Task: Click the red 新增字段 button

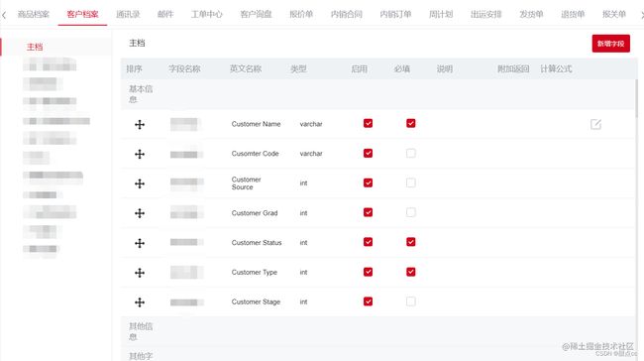Action: tap(610, 44)
